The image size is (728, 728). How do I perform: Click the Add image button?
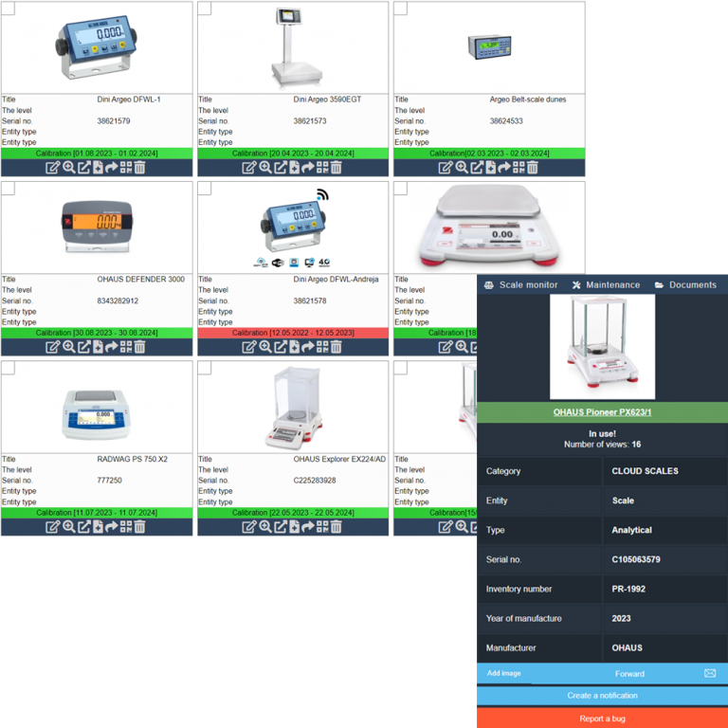(503, 673)
